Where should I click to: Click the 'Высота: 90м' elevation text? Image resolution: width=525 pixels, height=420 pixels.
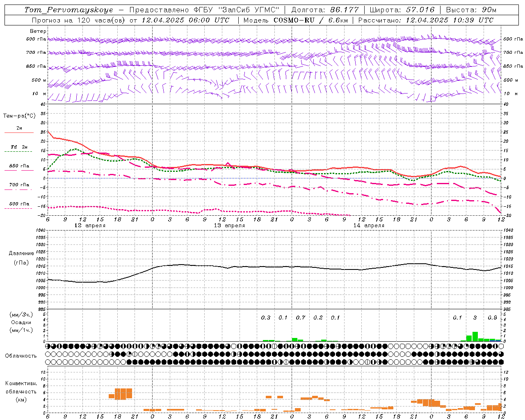[471, 10]
